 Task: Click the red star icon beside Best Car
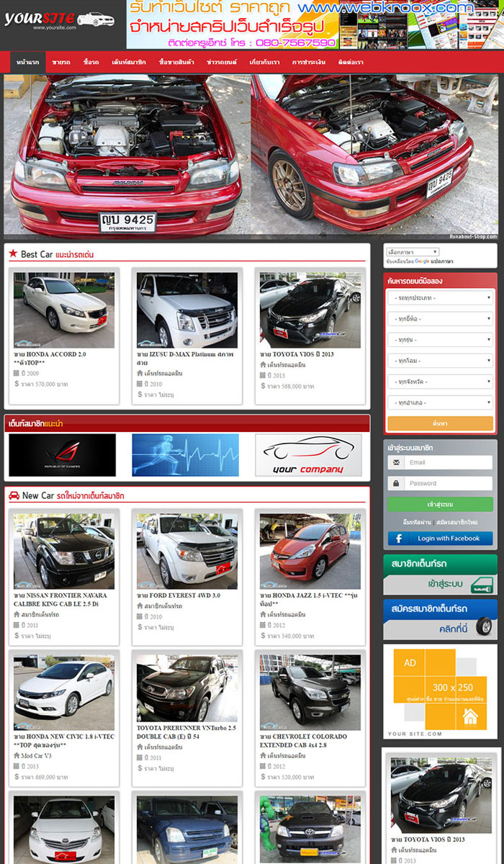pos(13,254)
